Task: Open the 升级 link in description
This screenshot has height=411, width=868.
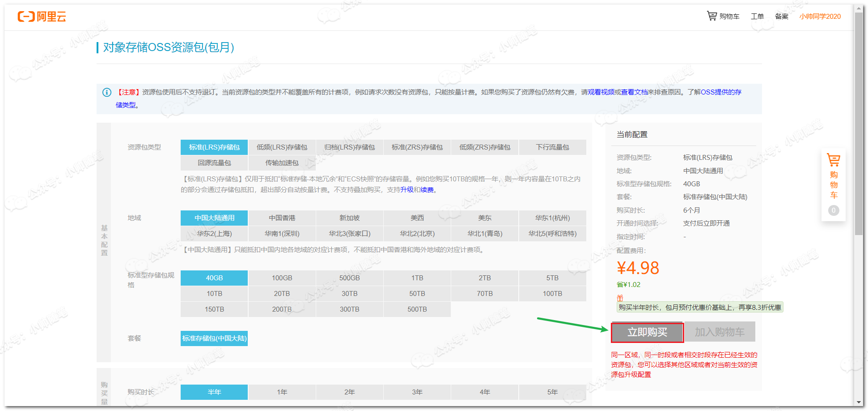Action: coord(407,190)
